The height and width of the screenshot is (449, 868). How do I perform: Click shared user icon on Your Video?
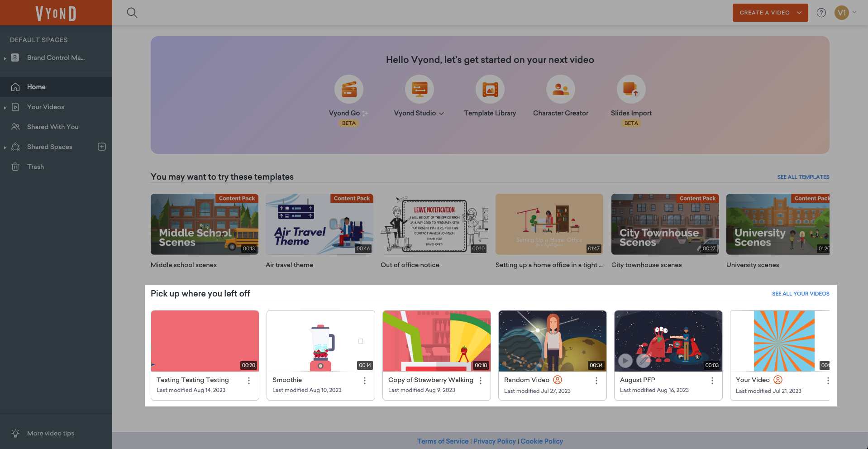778,380
